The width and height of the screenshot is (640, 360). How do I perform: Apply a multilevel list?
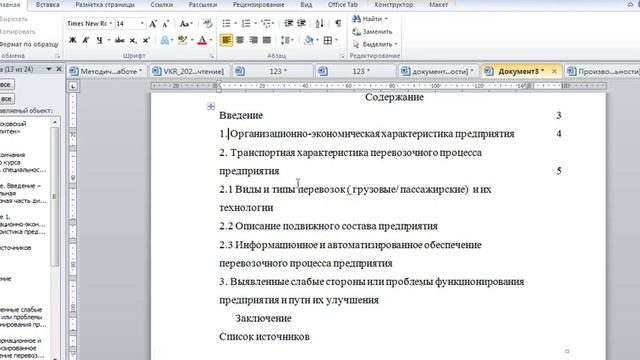[266, 24]
